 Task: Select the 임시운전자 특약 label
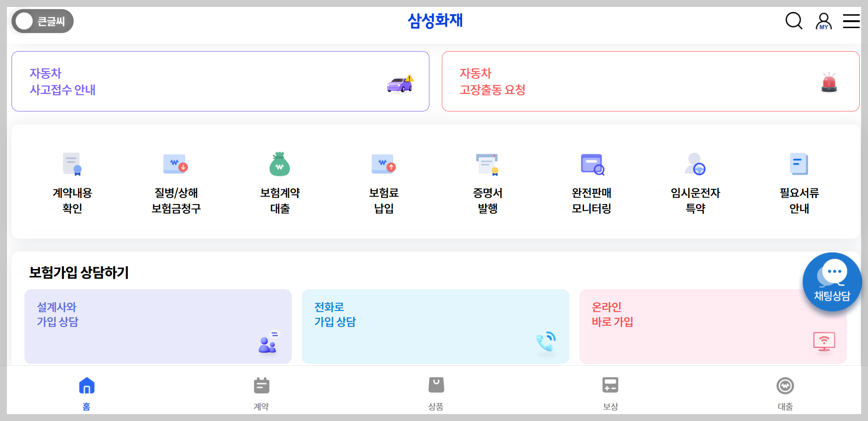coord(695,200)
